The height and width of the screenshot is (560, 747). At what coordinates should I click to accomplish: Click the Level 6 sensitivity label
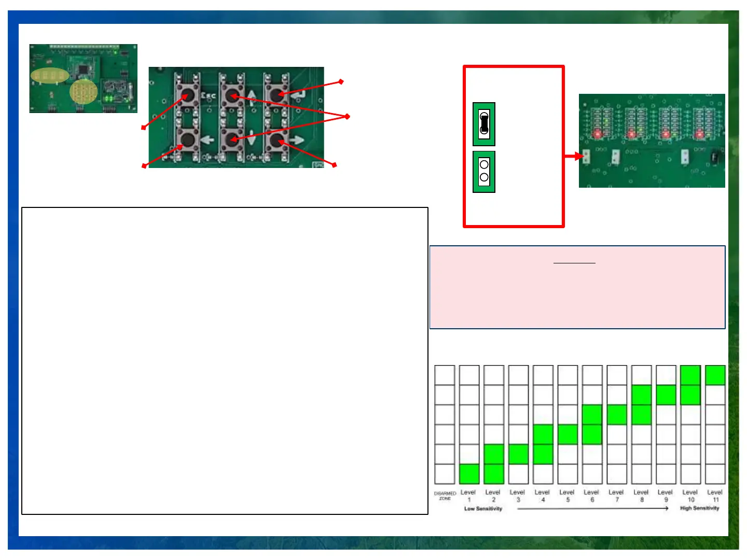click(x=591, y=496)
